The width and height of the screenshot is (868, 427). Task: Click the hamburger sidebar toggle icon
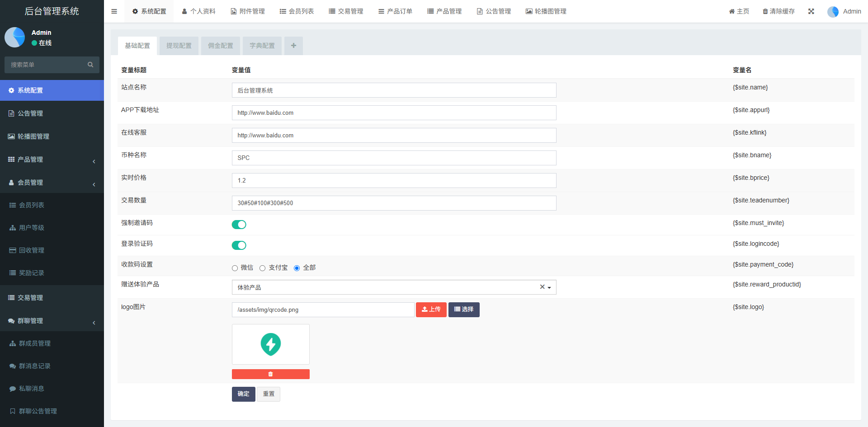(x=114, y=11)
